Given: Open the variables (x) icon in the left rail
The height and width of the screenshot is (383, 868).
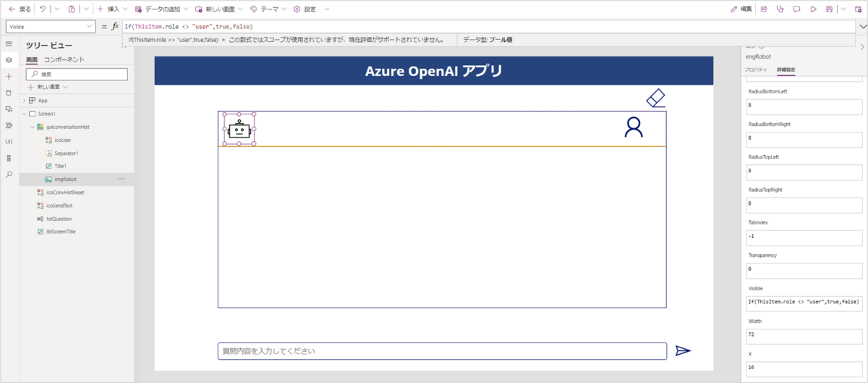Looking at the screenshot, I should click(x=9, y=142).
